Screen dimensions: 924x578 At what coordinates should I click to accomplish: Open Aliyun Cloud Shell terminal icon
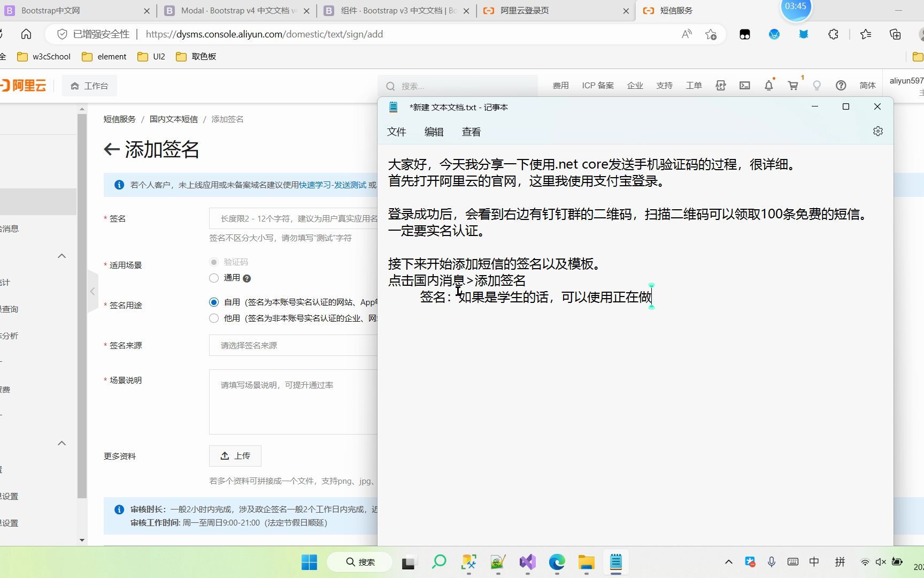pyautogui.click(x=744, y=85)
